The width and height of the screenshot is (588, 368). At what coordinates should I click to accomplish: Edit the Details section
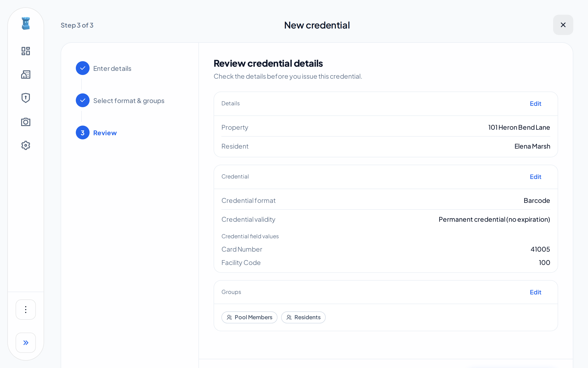click(x=536, y=104)
